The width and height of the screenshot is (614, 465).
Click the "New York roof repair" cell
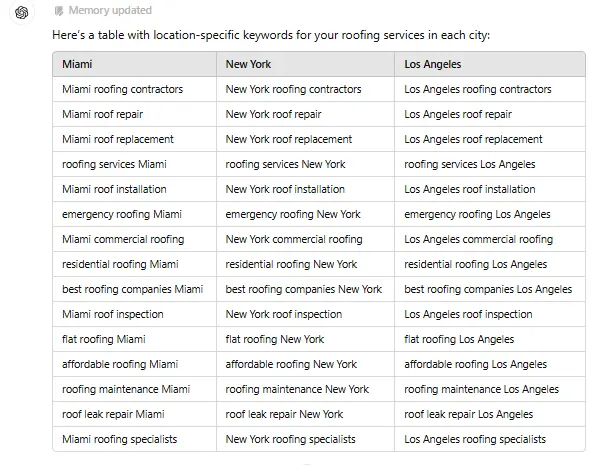(274, 114)
